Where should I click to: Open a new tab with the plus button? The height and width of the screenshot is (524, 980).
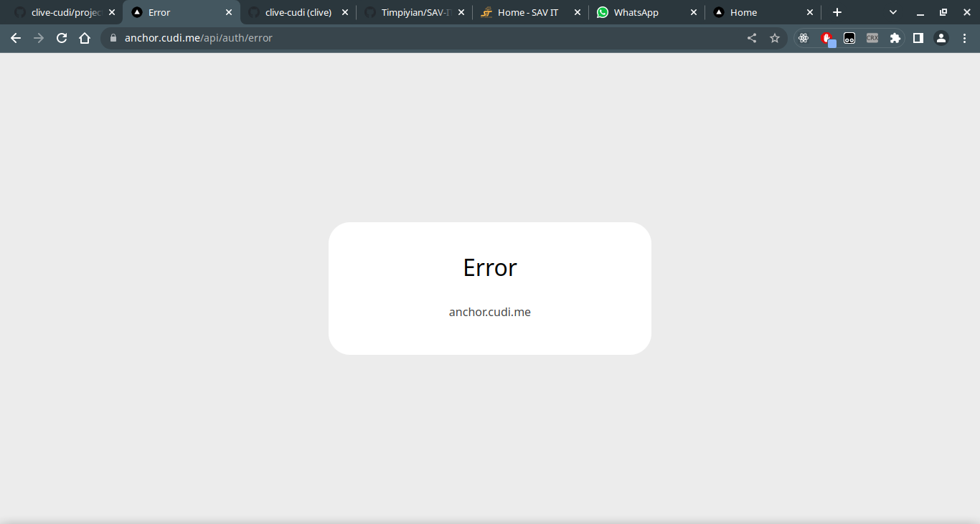point(837,12)
